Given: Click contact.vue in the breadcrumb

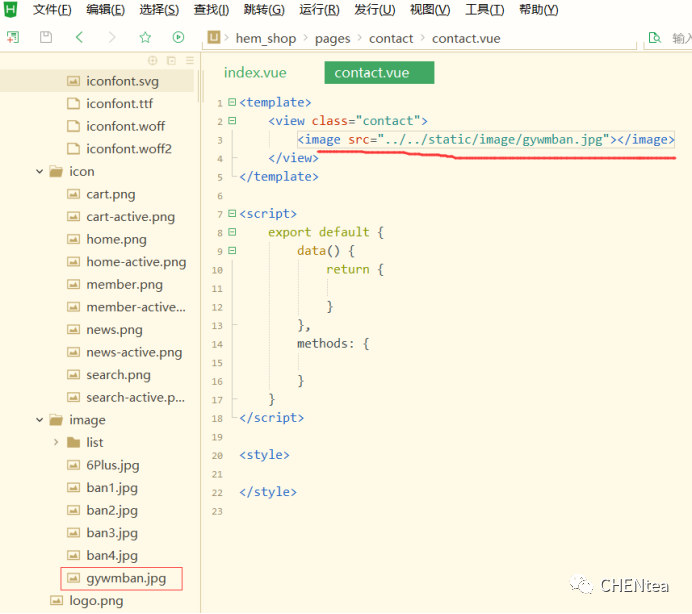Looking at the screenshot, I should point(466,38).
